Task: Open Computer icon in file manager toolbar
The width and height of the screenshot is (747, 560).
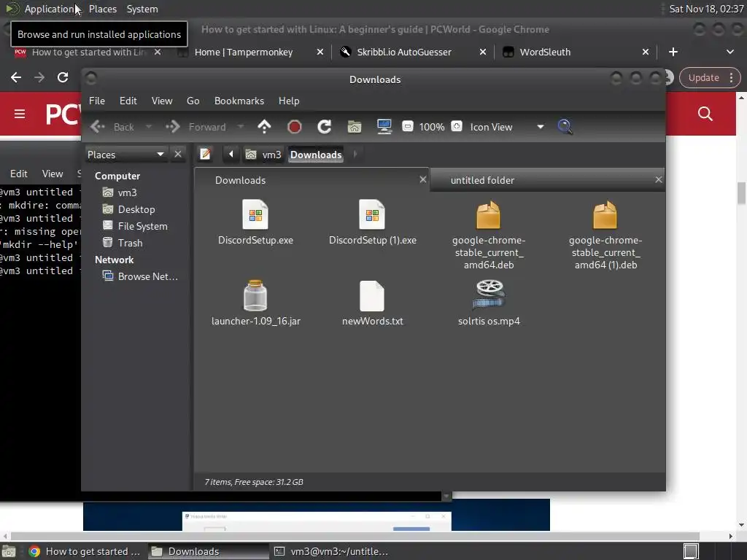Action: (384, 127)
